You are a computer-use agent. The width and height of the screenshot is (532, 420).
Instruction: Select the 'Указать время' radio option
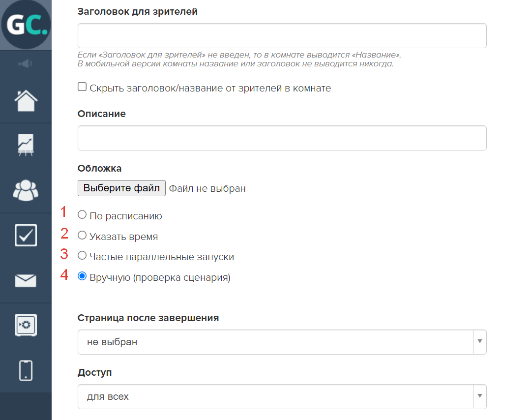(82, 235)
